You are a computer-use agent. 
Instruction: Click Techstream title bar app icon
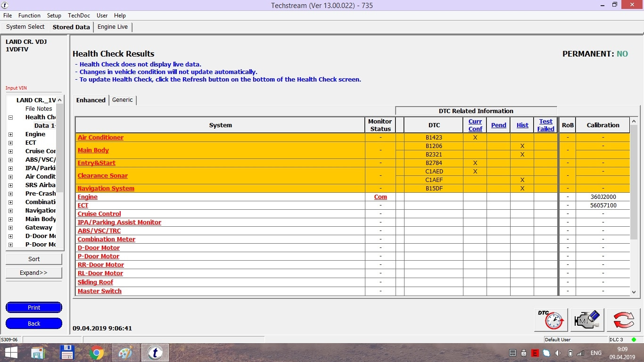tap(6, 5)
